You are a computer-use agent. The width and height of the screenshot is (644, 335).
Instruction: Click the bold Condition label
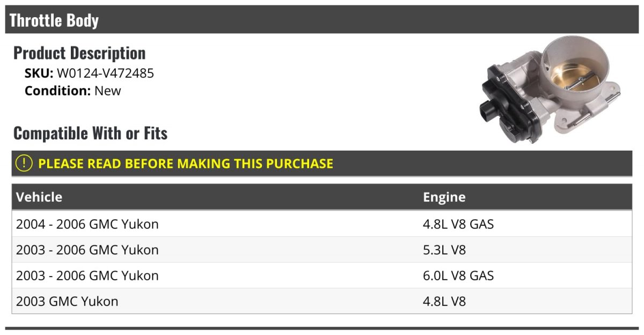57,91
